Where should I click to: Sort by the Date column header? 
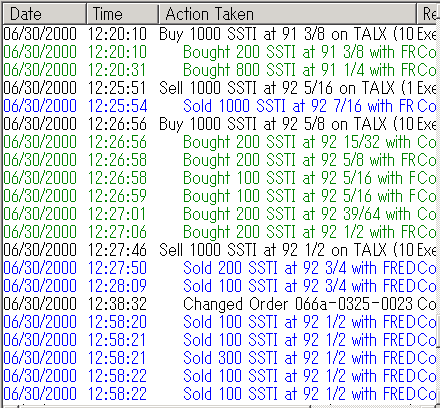pyautogui.click(x=44, y=14)
